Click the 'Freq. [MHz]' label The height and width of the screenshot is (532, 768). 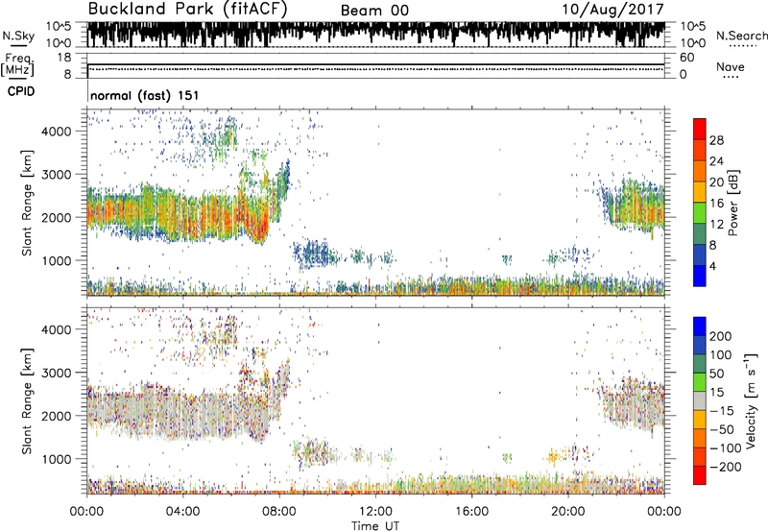(x=17, y=64)
